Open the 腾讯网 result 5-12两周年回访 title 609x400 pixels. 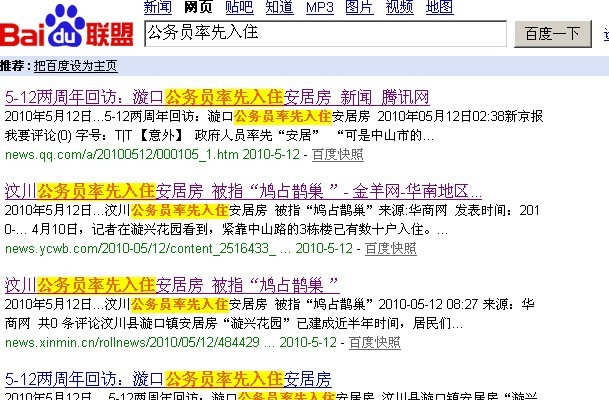[217, 97]
